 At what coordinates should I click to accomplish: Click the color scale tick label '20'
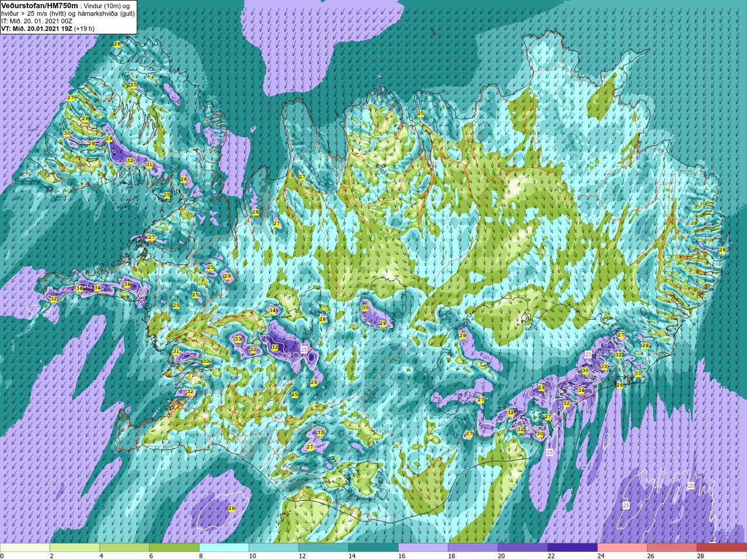(501, 556)
